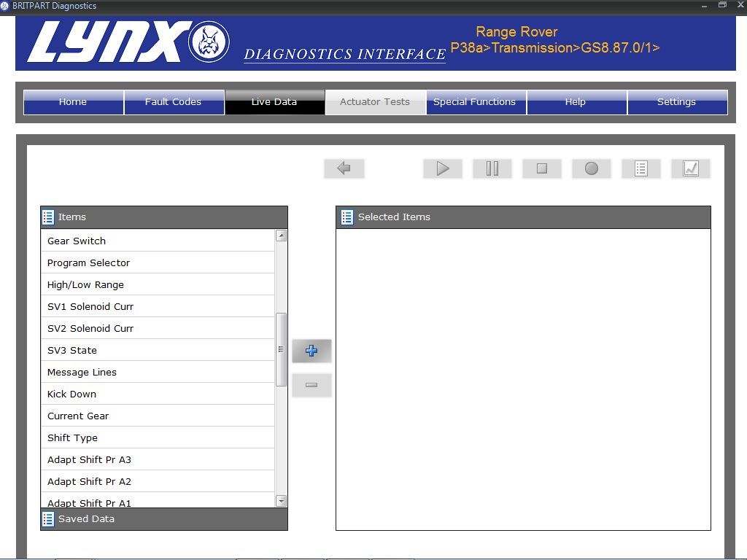
Task: Select "SV3 State" item
Action: (x=158, y=351)
